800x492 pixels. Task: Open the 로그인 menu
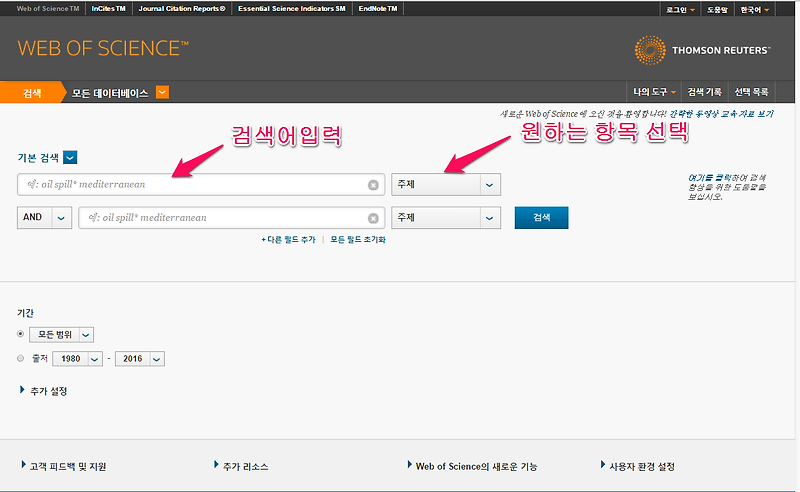click(681, 10)
